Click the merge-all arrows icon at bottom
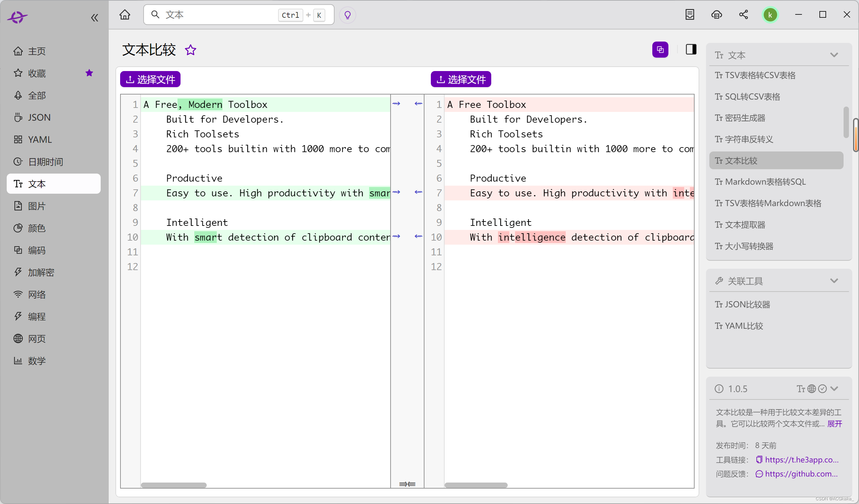Screen dimensions: 859x504 (407, 484)
